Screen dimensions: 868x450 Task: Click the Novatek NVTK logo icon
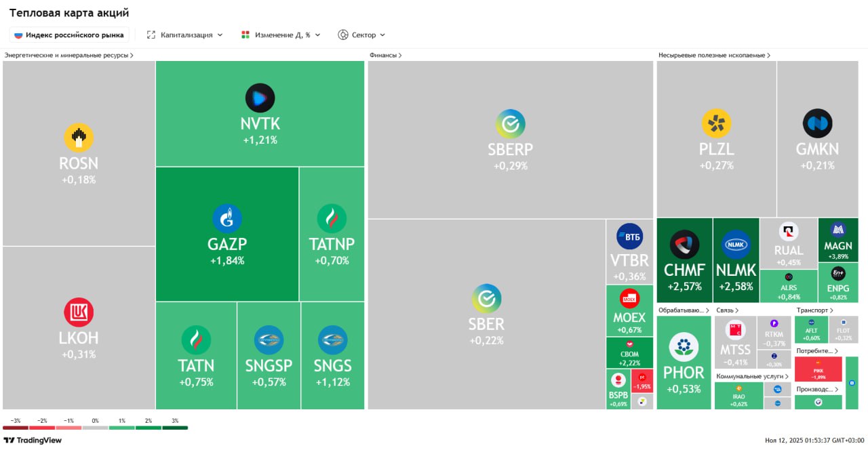pos(260,98)
